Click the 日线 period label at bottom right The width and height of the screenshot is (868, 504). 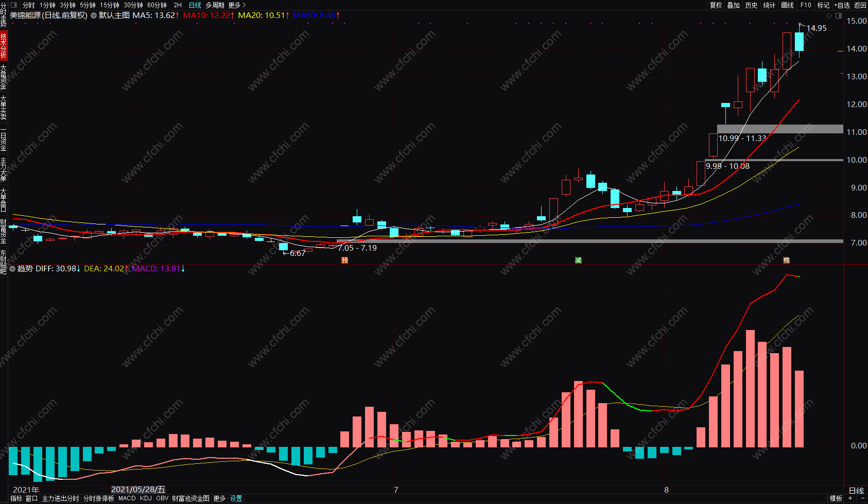[856, 490]
